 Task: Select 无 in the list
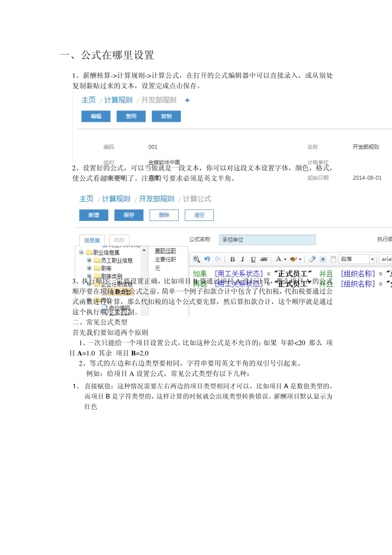[157, 268]
